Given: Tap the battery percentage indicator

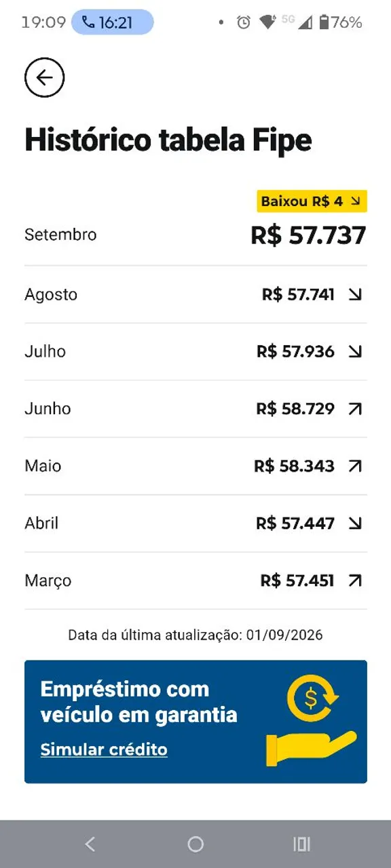Looking at the screenshot, I should [341, 22].
